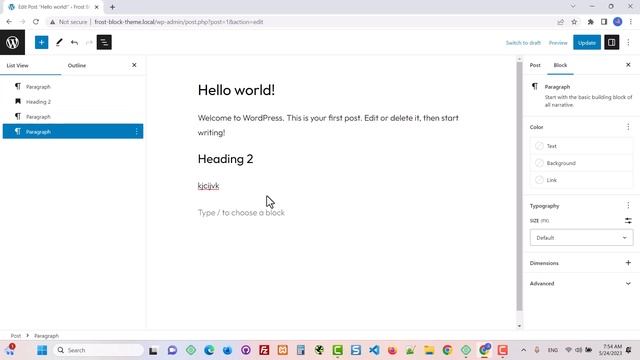This screenshot has width=640, height=360.
Task: Close the List View panel
Action: (134, 65)
